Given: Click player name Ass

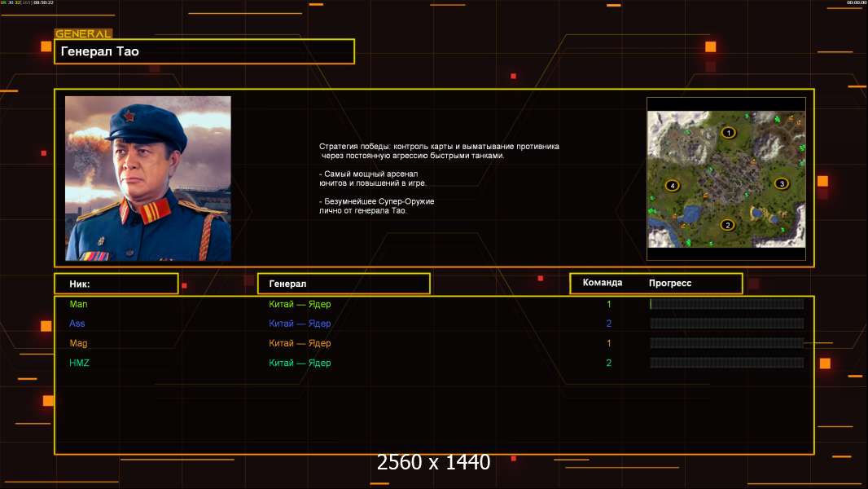Looking at the screenshot, I should 77,324.
